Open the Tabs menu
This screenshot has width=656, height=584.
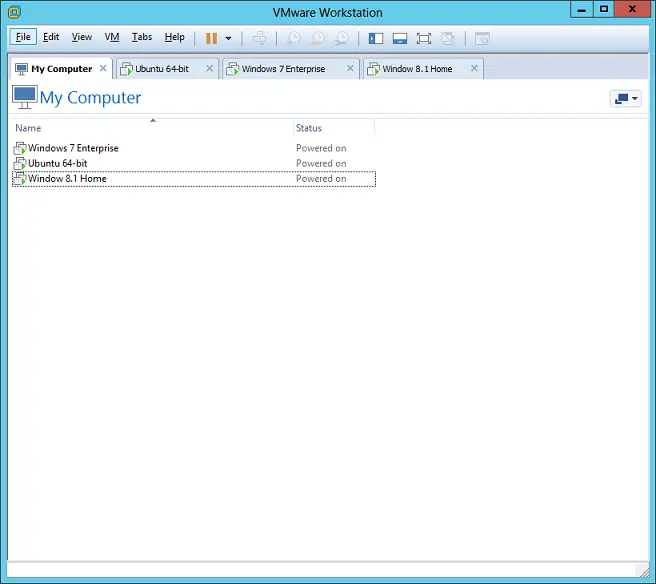142,37
